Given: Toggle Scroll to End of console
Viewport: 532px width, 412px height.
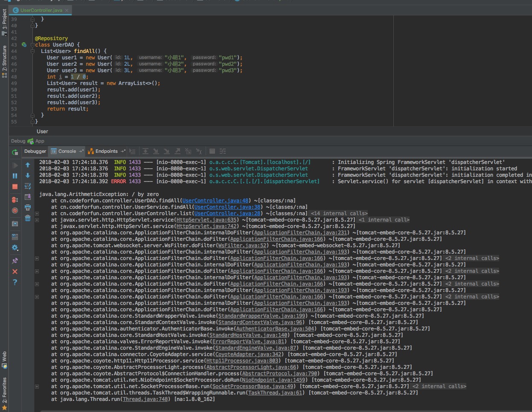Looking at the screenshot, I should pyautogui.click(x=28, y=197).
